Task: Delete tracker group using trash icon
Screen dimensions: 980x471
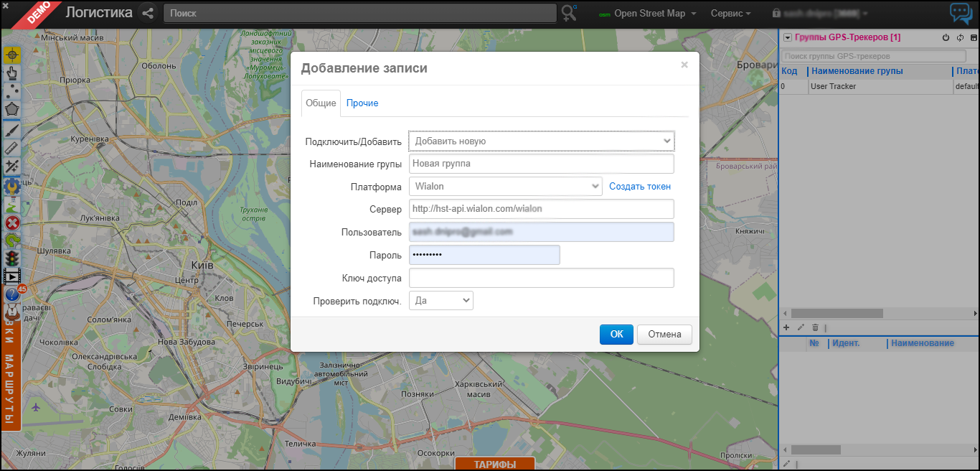Action: [x=815, y=327]
